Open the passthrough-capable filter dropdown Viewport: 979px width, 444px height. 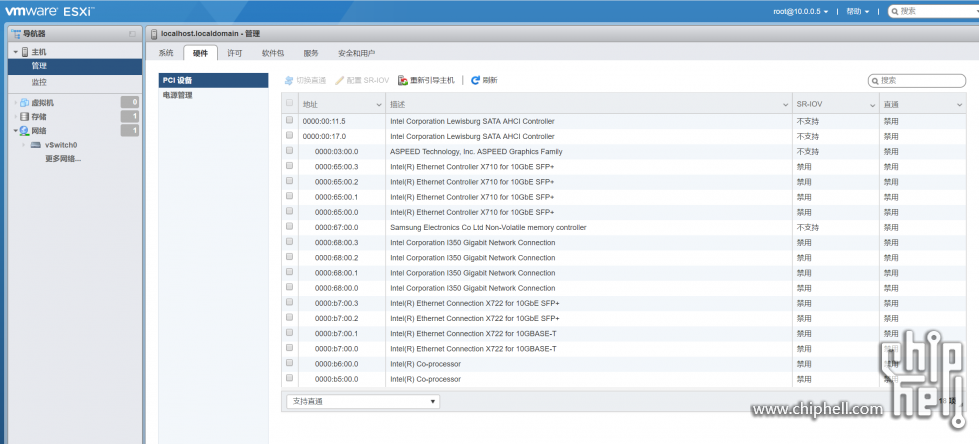(363, 402)
